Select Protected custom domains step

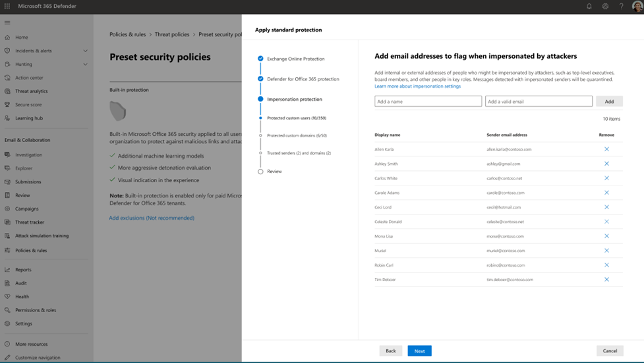pyautogui.click(x=297, y=135)
